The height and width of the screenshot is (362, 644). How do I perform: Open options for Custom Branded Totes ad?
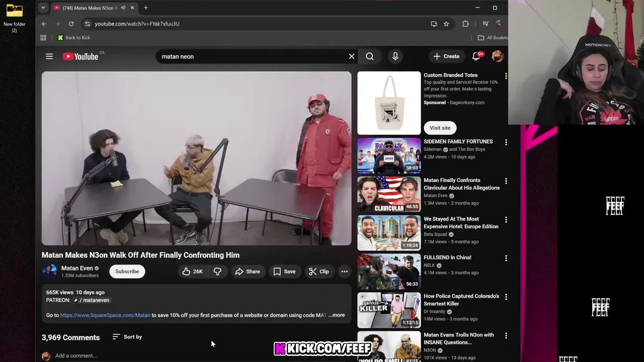click(x=506, y=76)
